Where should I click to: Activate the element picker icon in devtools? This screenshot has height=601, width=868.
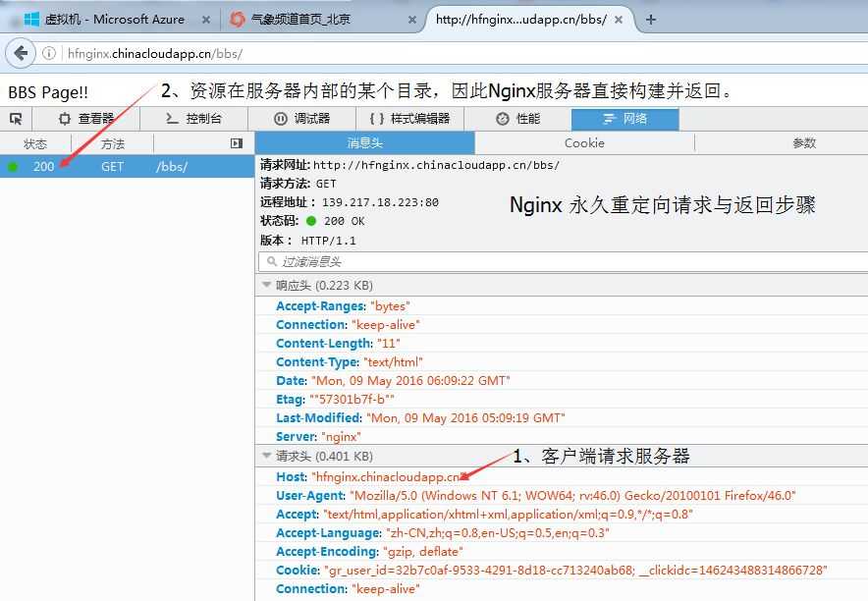click(x=16, y=119)
